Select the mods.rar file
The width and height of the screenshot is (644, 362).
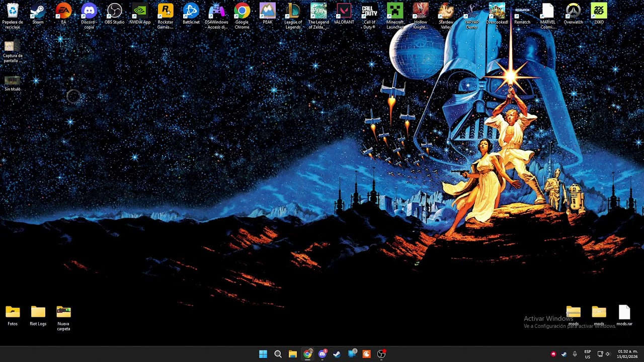[x=624, y=316]
